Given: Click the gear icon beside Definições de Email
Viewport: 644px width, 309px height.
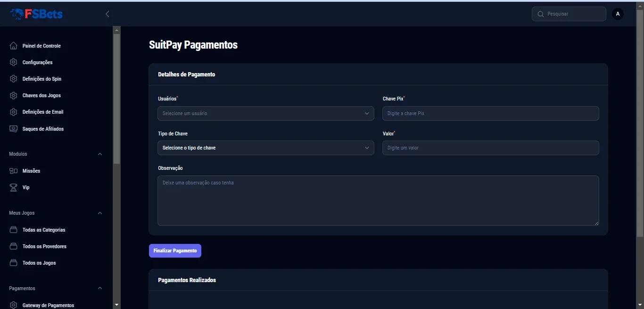Looking at the screenshot, I should [14, 112].
